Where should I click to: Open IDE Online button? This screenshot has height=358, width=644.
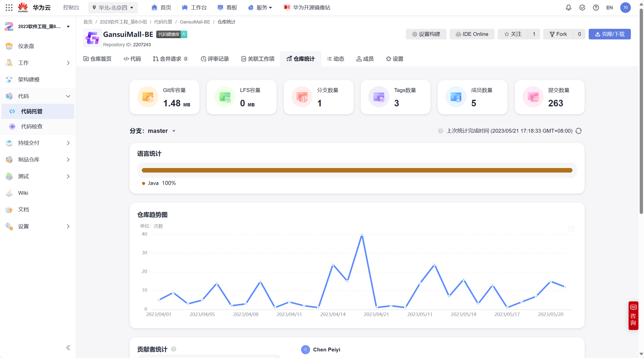point(472,34)
